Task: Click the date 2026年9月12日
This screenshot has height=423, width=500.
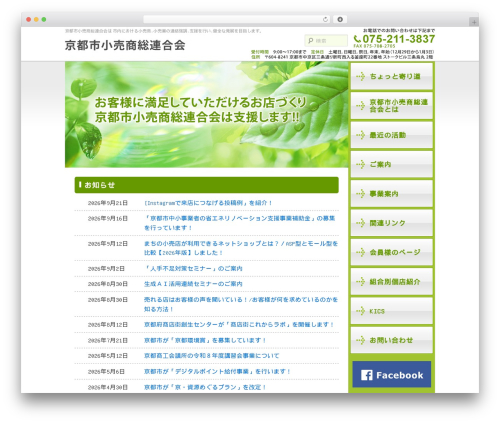Action: pos(108,244)
